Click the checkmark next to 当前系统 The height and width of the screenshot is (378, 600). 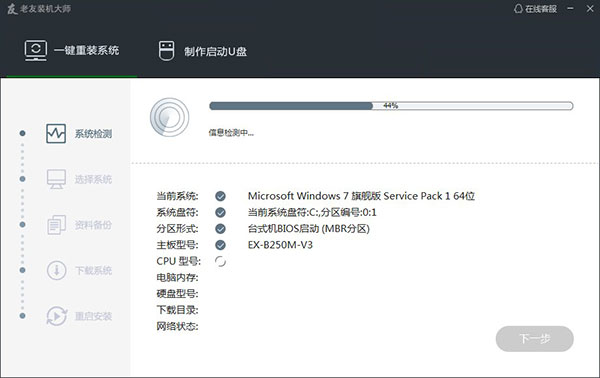[220, 196]
